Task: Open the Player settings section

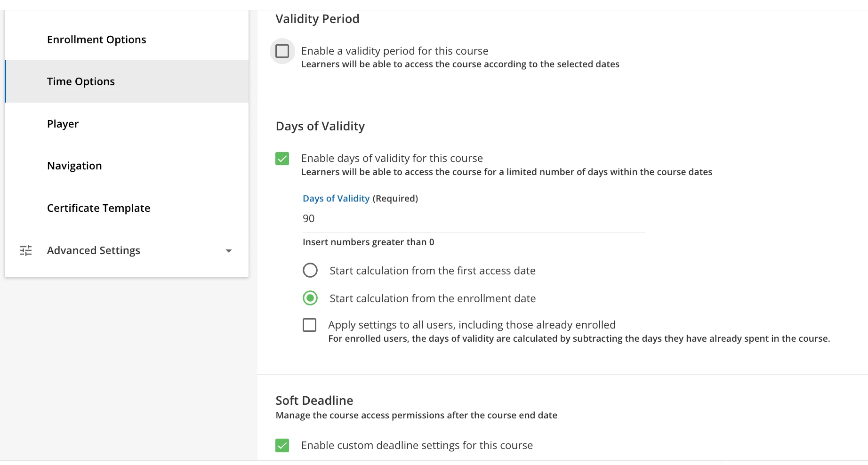Action: pos(63,124)
